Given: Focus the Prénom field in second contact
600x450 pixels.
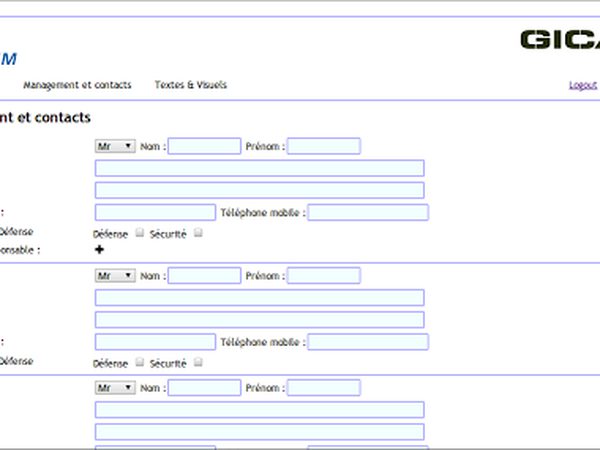Looking at the screenshot, I should [324, 276].
